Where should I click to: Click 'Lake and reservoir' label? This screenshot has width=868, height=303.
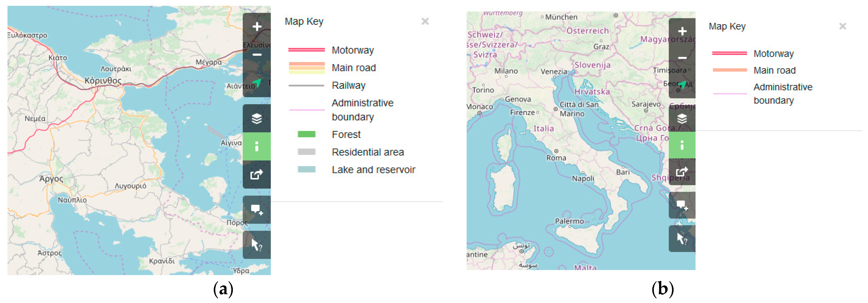coord(373,170)
